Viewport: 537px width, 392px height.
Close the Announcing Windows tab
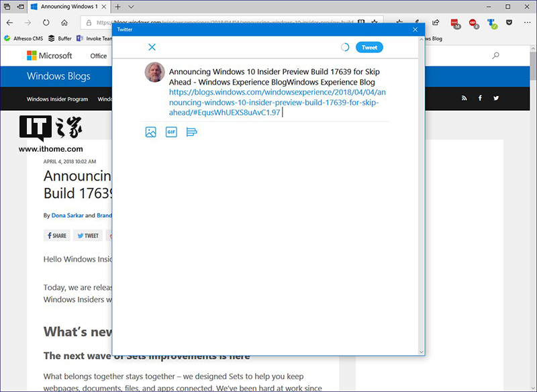(x=104, y=7)
